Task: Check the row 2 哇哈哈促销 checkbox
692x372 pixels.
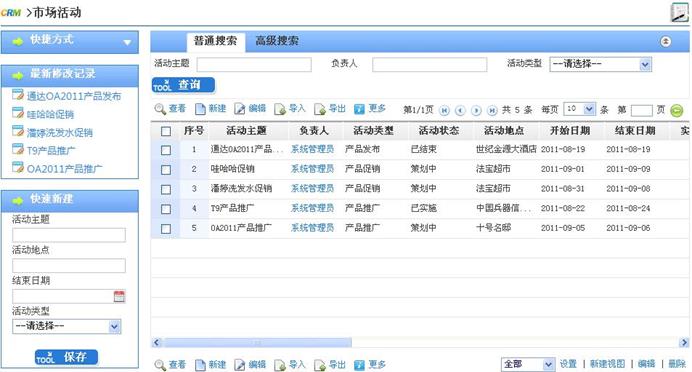Action: coord(166,170)
